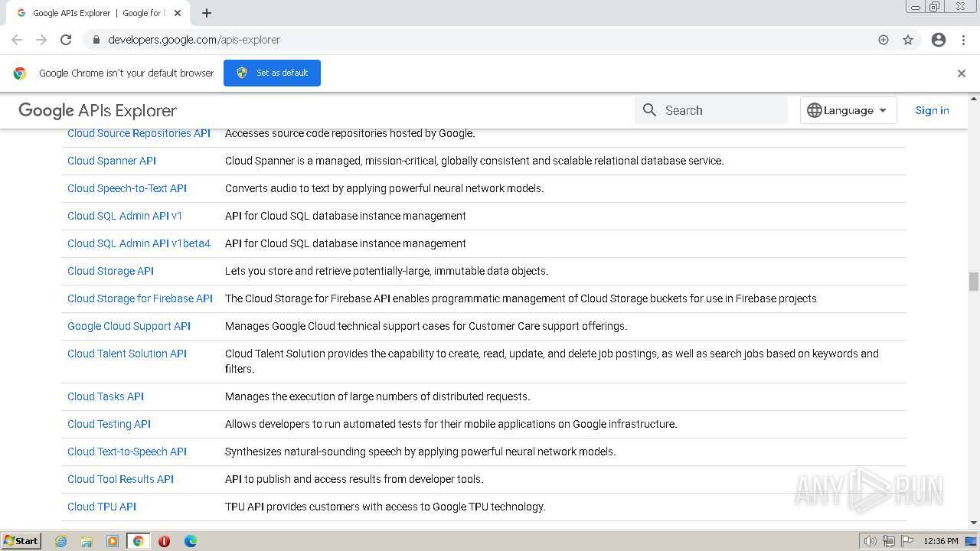The height and width of the screenshot is (551, 980).
Task: Close the Google APIs Explorer tab
Action: point(178,13)
